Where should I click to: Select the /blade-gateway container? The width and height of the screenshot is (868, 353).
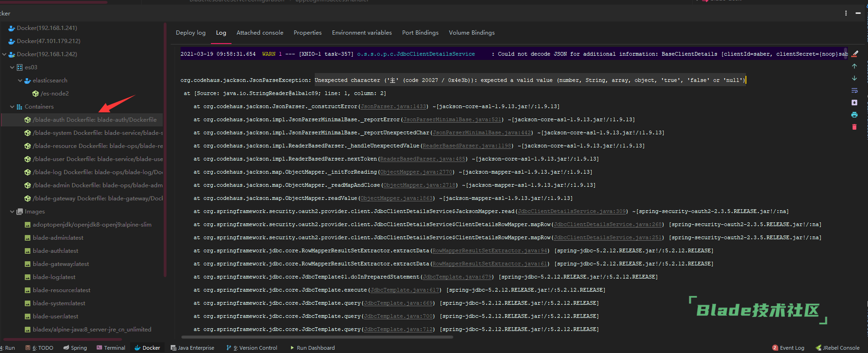(98, 199)
